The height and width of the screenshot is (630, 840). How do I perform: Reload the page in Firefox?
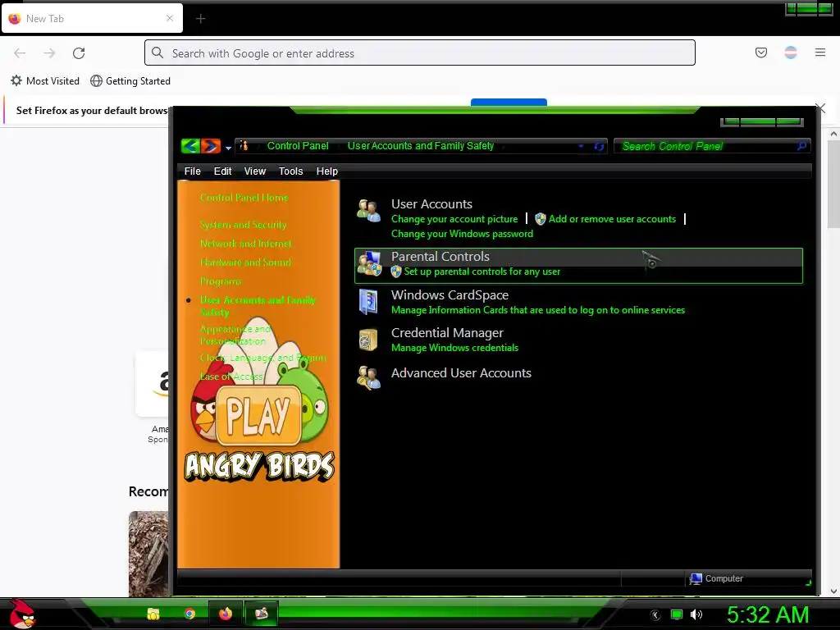tap(79, 52)
